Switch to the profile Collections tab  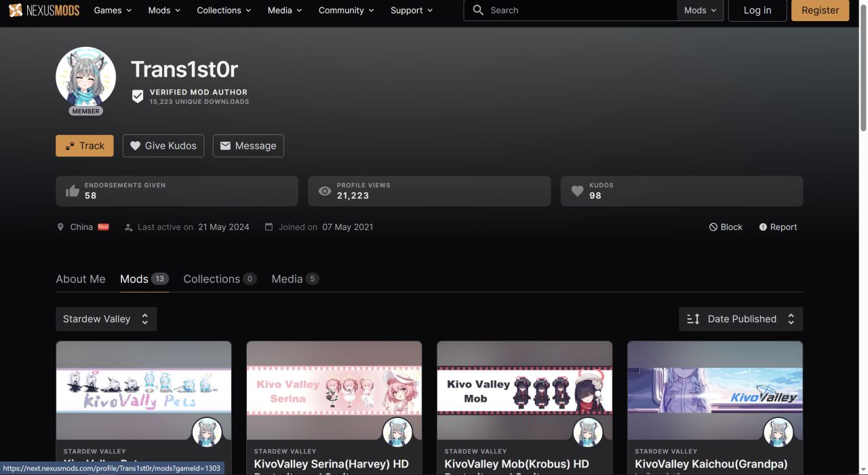(x=220, y=279)
